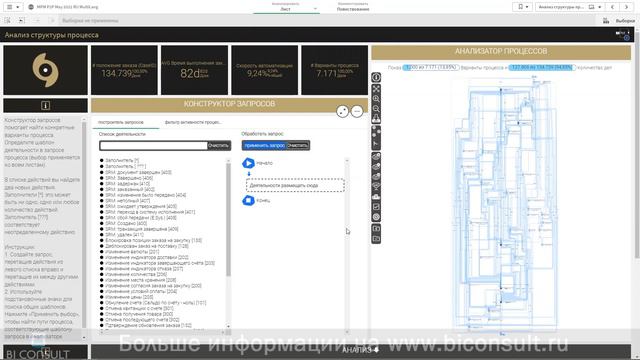The width and height of the screenshot is (640, 360).
Task: Click the step back selections icon
Action: [22, 20]
